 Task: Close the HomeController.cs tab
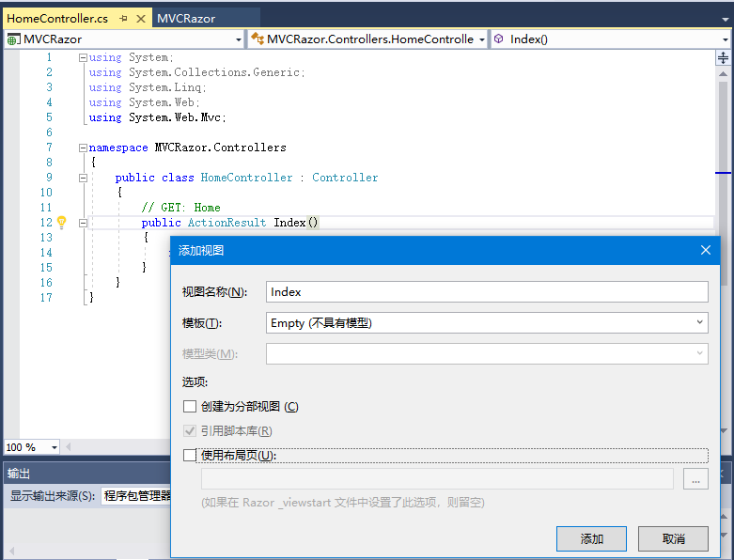141,18
